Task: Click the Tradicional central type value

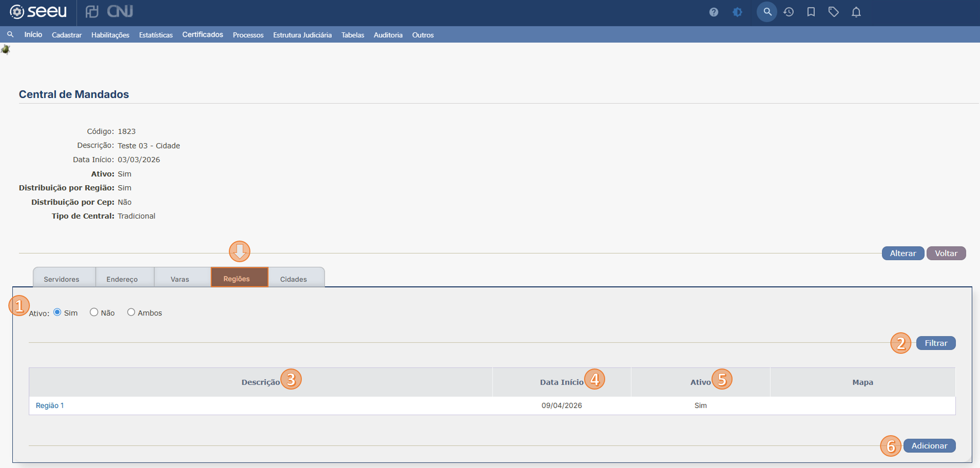Action: 136,216
